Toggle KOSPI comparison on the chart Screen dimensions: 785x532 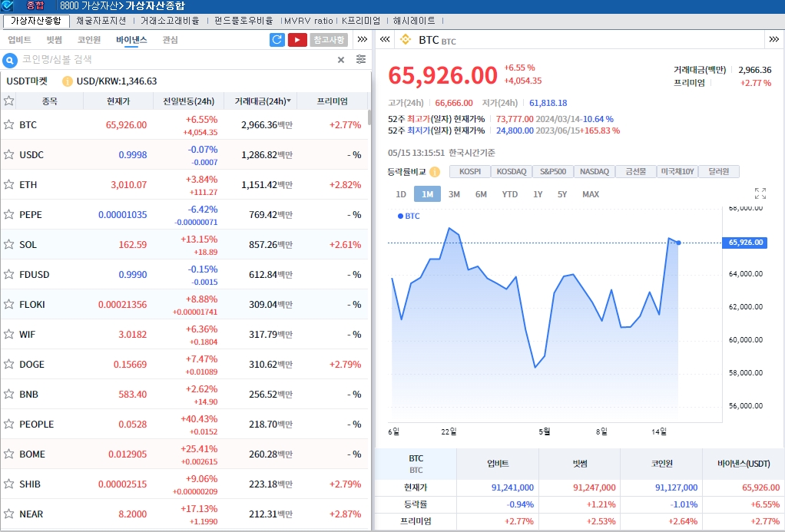tap(469, 172)
